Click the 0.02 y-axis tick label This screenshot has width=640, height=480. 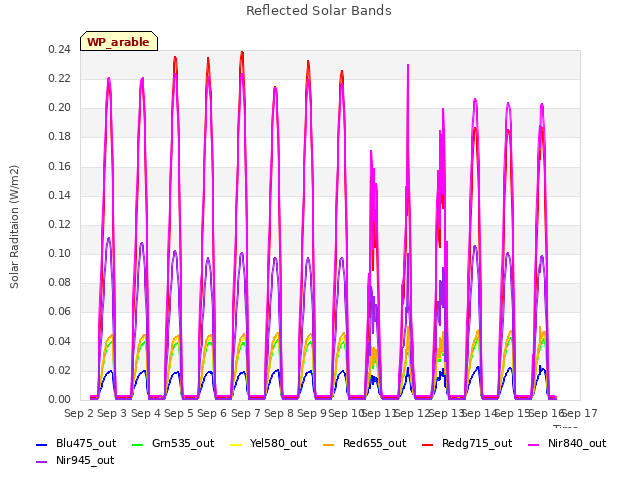pyautogui.click(x=60, y=371)
